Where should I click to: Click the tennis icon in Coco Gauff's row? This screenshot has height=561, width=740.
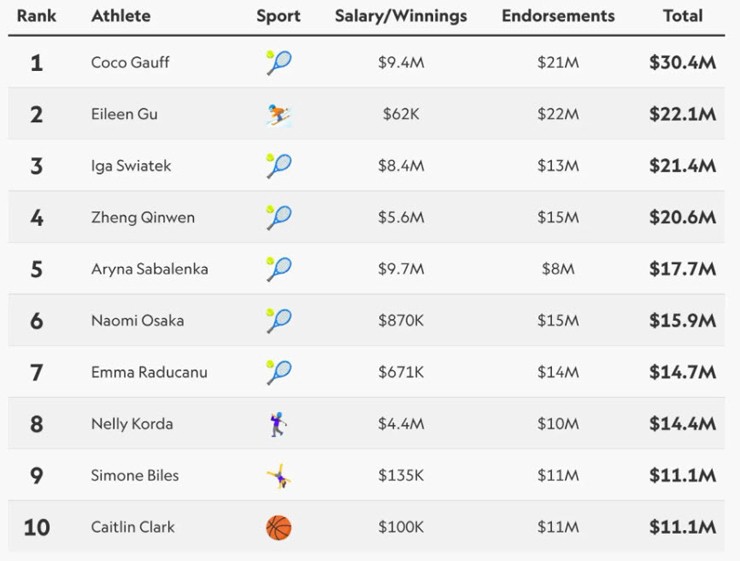click(278, 62)
